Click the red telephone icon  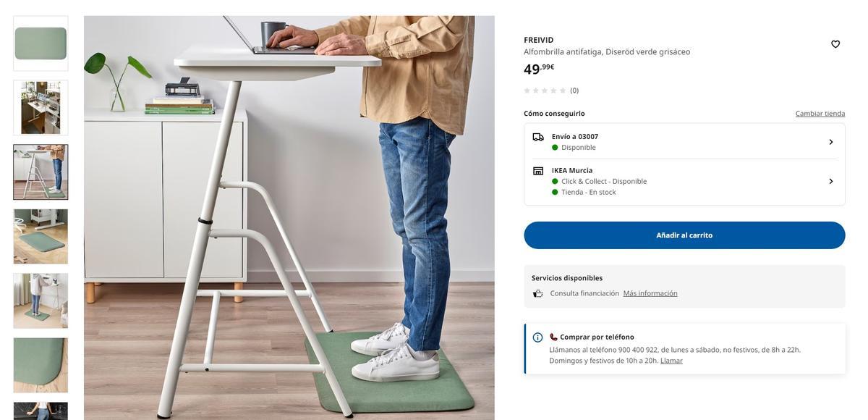pyautogui.click(x=553, y=337)
